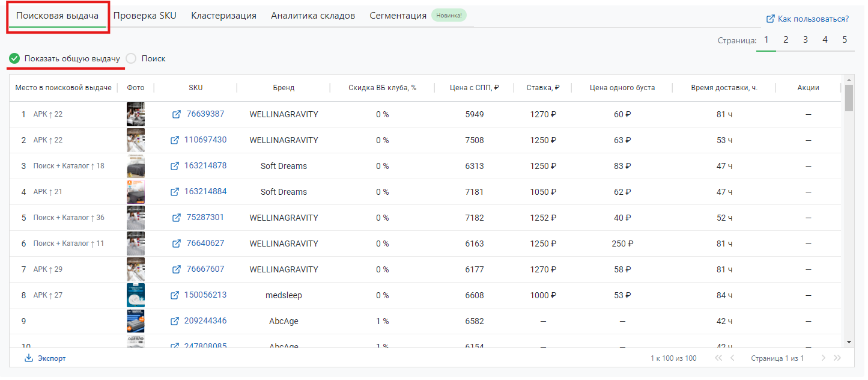This screenshot has width=868, height=380.
Task: Open photo thumbnail for SKU 163214878
Action: coord(136,166)
